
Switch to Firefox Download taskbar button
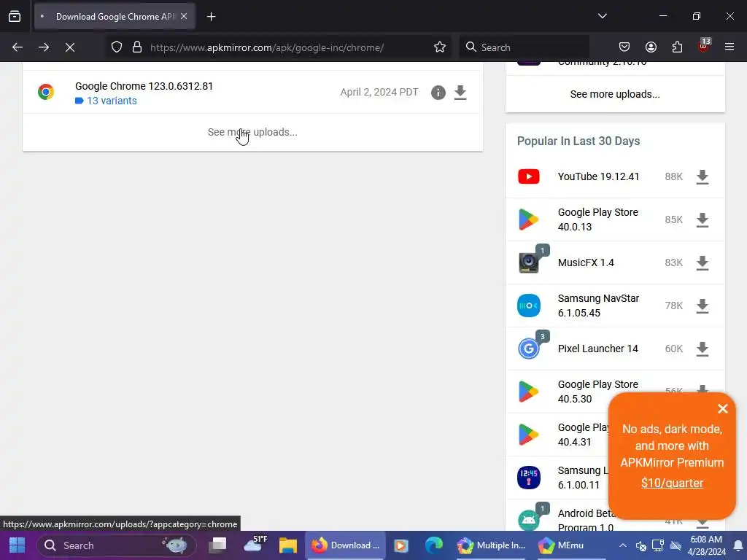tap(345, 545)
